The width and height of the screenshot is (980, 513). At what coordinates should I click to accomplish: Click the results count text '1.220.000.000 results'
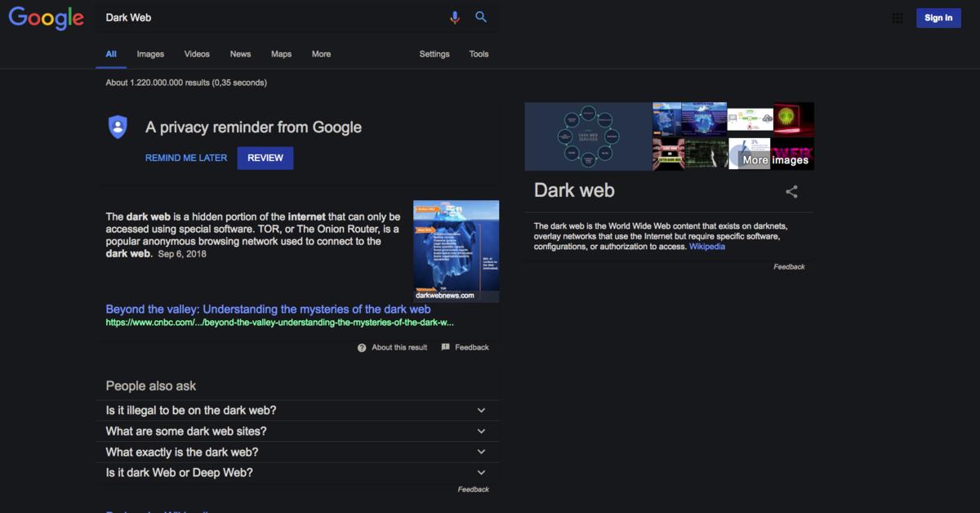pyautogui.click(x=170, y=83)
